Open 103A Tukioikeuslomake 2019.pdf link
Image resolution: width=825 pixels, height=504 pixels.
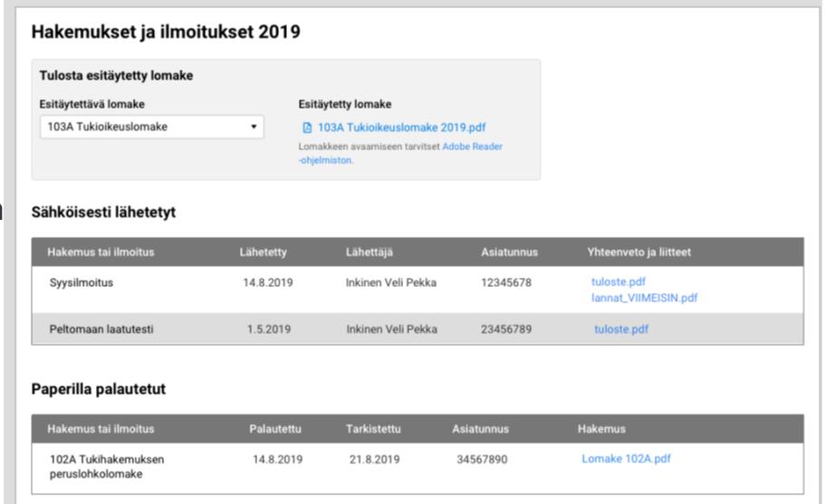coord(401,128)
